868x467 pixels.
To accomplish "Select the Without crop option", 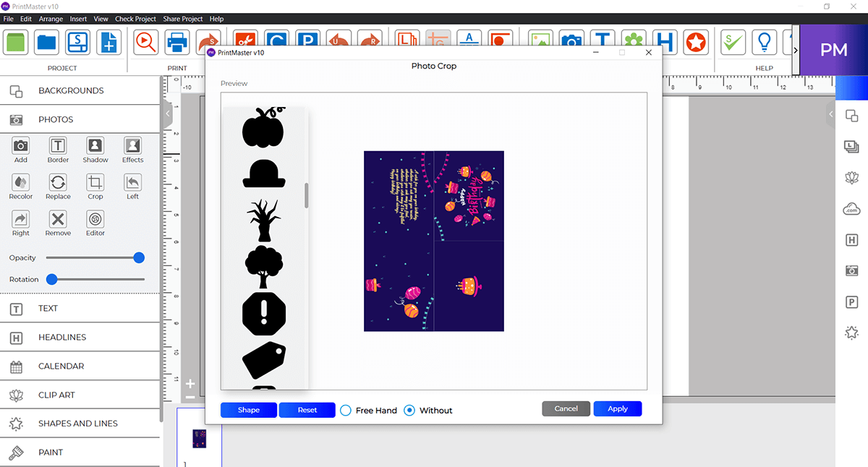I will point(409,410).
